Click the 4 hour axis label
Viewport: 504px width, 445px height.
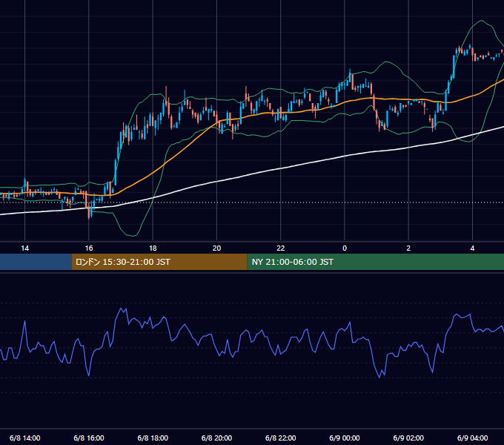coord(473,248)
